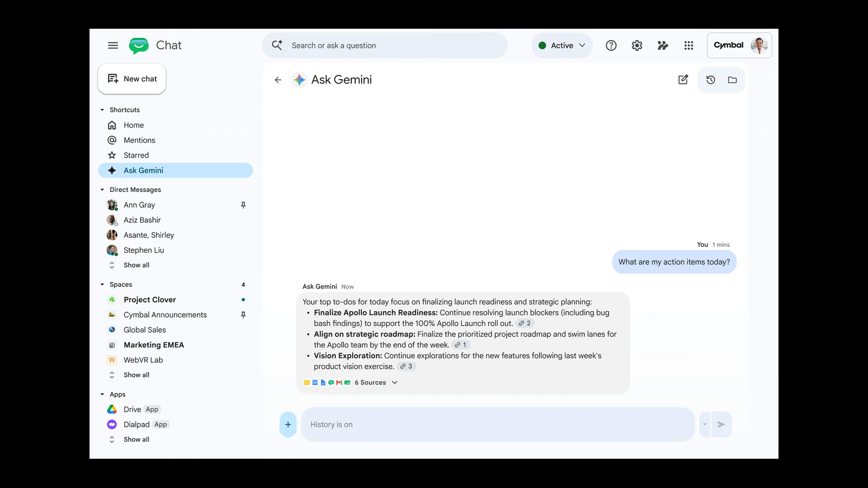Click the pin icon next to Cymbal Announcements

click(x=243, y=315)
